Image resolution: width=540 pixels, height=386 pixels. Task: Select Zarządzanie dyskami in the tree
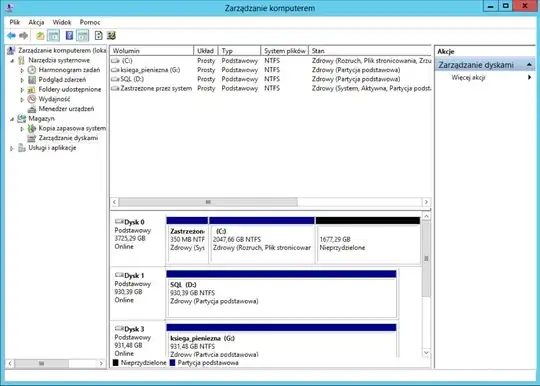click(68, 138)
